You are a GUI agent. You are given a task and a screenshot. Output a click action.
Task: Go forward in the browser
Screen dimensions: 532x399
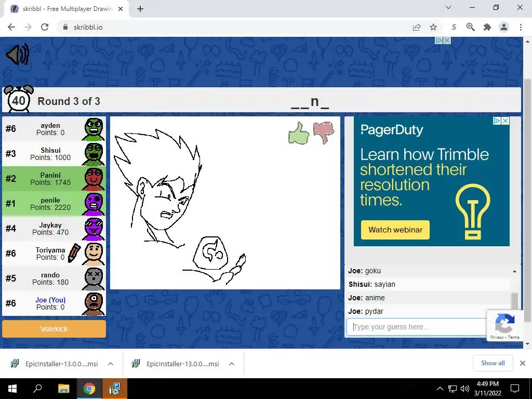[28, 27]
